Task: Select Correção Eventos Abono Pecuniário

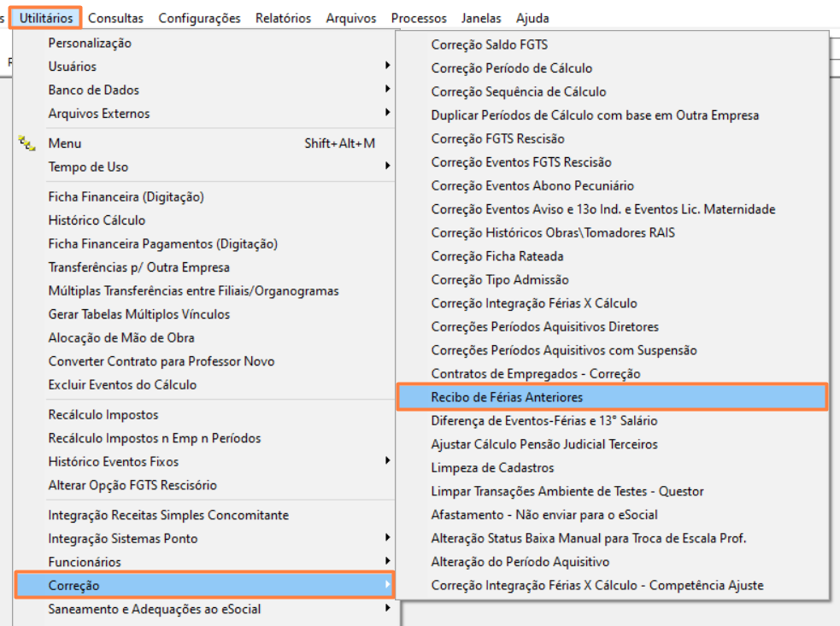Action: coord(613,186)
